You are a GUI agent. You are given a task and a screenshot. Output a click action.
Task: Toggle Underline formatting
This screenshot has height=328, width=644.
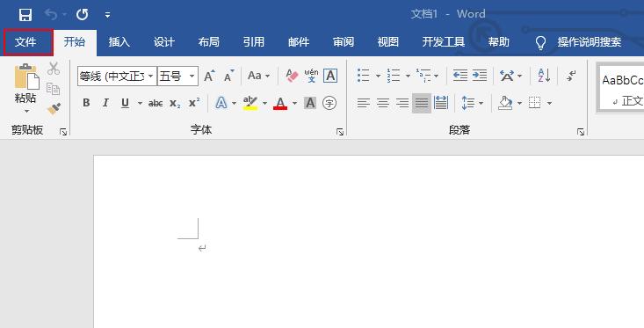click(x=126, y=103)
